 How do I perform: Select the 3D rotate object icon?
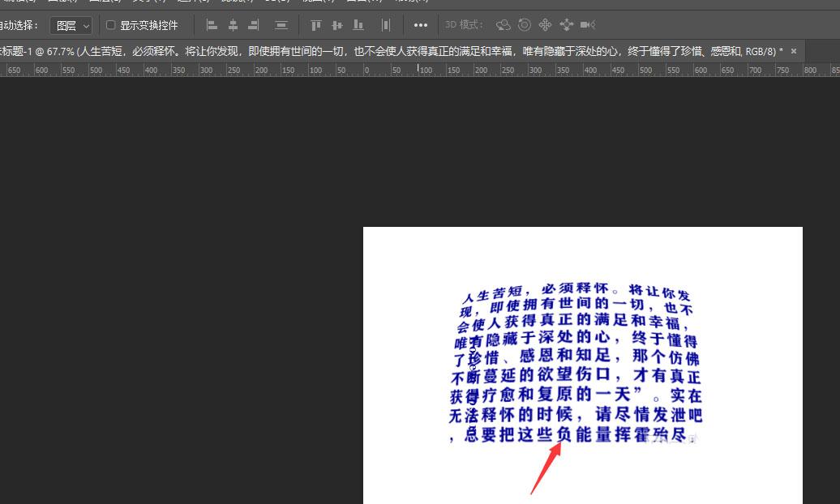[503, 24]
